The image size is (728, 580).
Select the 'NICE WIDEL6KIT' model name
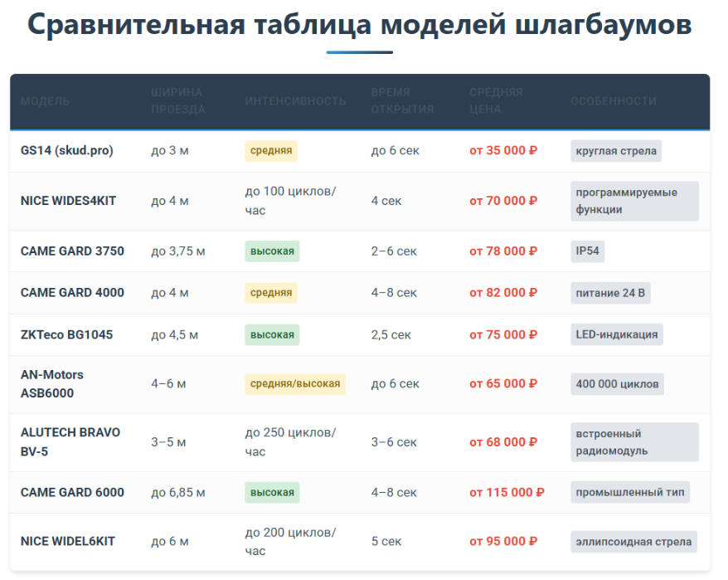(x=68, y=542)
